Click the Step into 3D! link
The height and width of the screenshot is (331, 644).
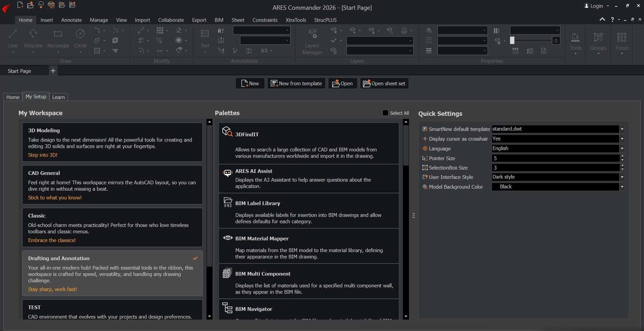pos(43,155)
